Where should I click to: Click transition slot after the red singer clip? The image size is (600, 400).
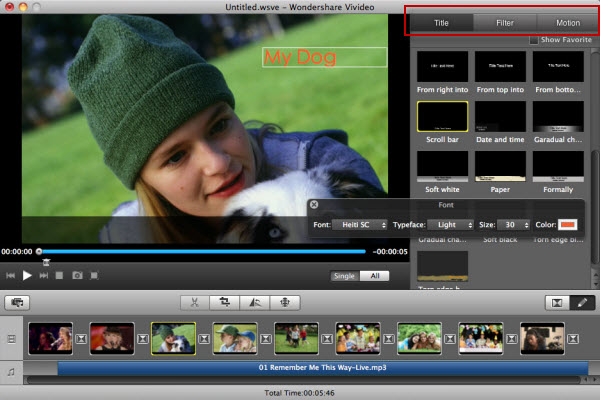tap(143, 339)
